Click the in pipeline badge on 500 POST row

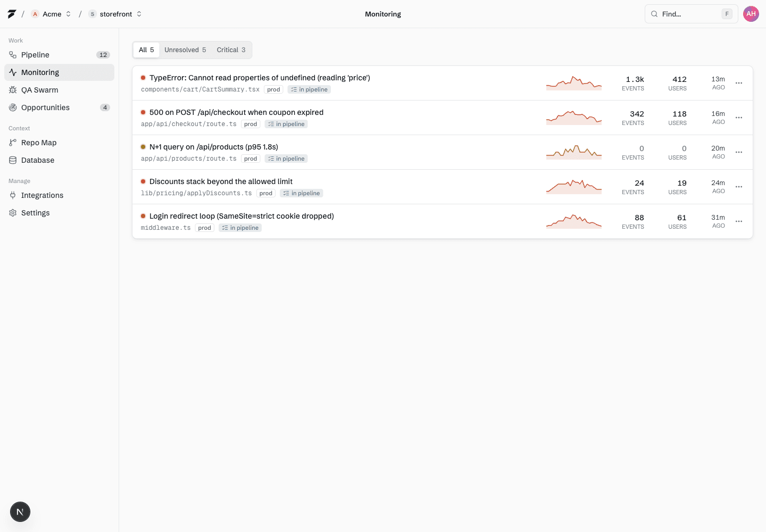[286, 124]
